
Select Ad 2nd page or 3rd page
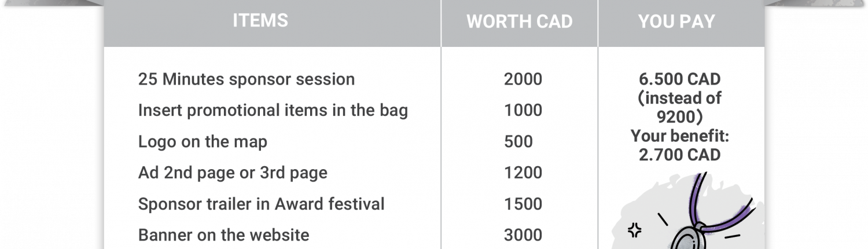[233, 173]
